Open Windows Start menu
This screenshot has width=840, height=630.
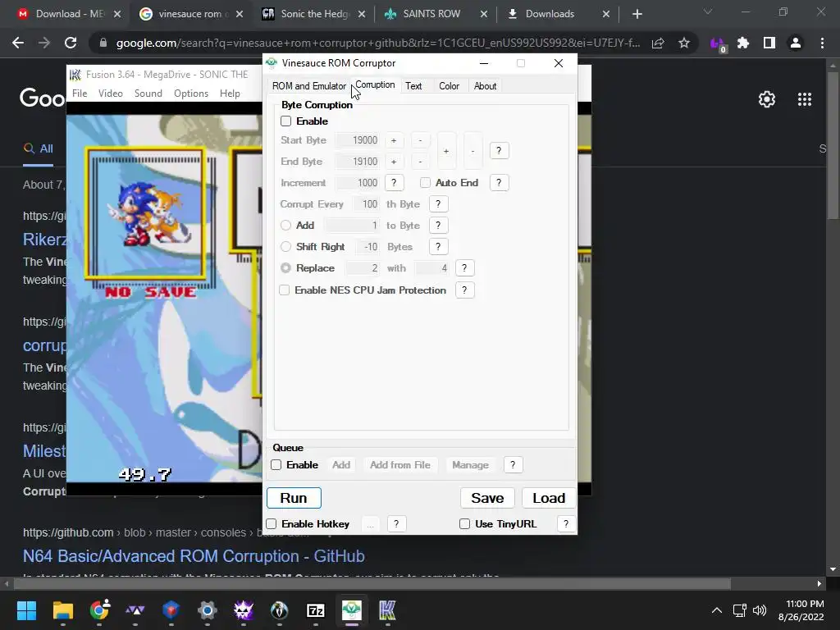pyautogui.click(x=26, y=610)
